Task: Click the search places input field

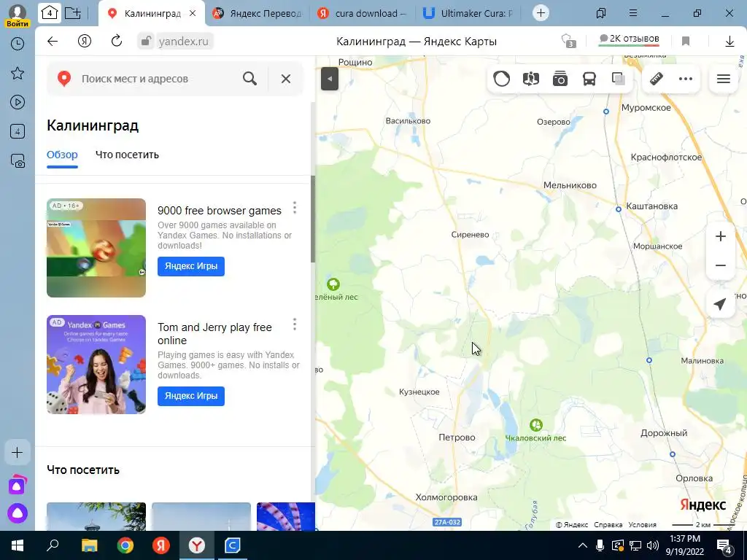Action: tap(158, 79)
